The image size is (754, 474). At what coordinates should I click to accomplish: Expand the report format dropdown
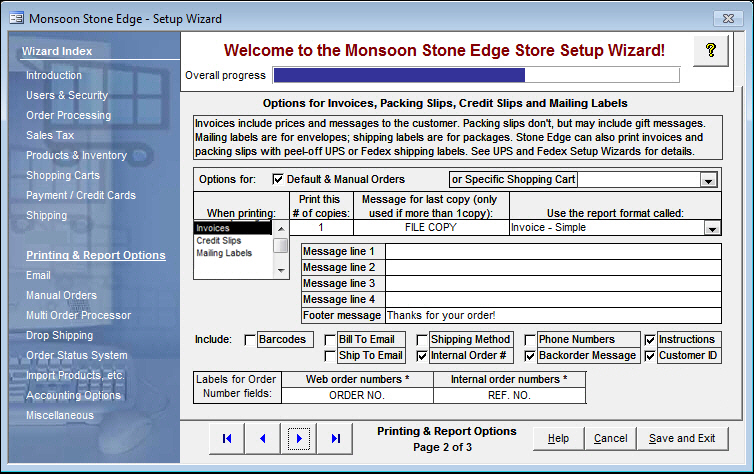712,228
